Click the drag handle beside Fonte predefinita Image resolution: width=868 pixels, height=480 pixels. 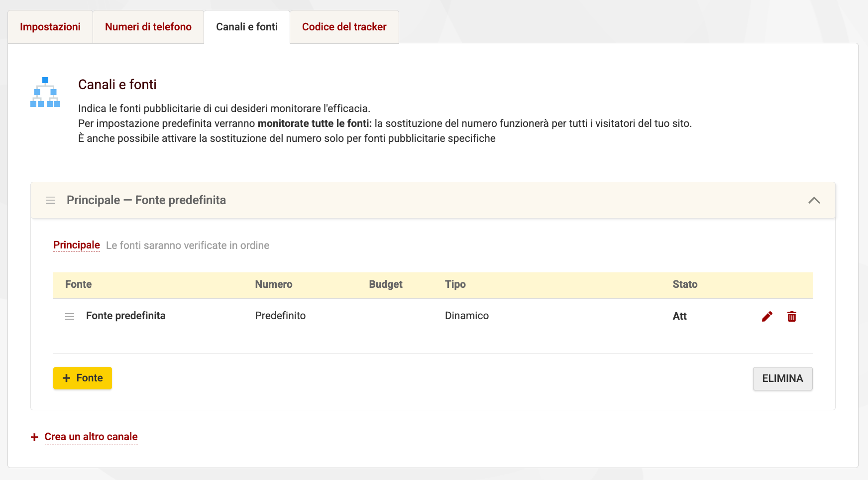[70, 316]
